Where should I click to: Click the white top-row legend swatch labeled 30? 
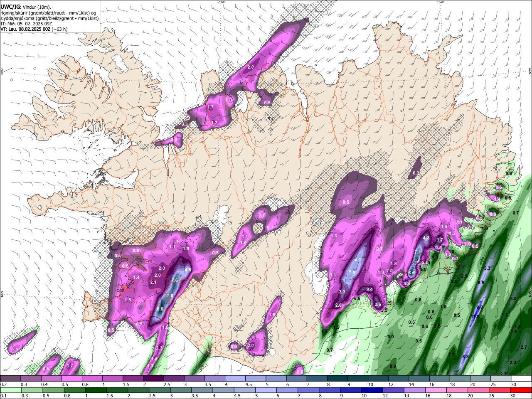[521, 379]
